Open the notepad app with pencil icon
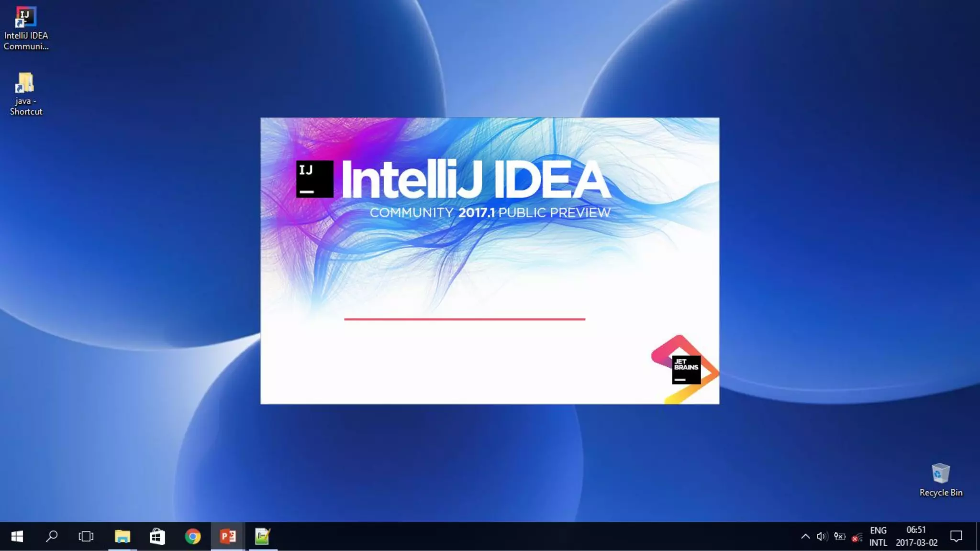 (x=262, y=537)
